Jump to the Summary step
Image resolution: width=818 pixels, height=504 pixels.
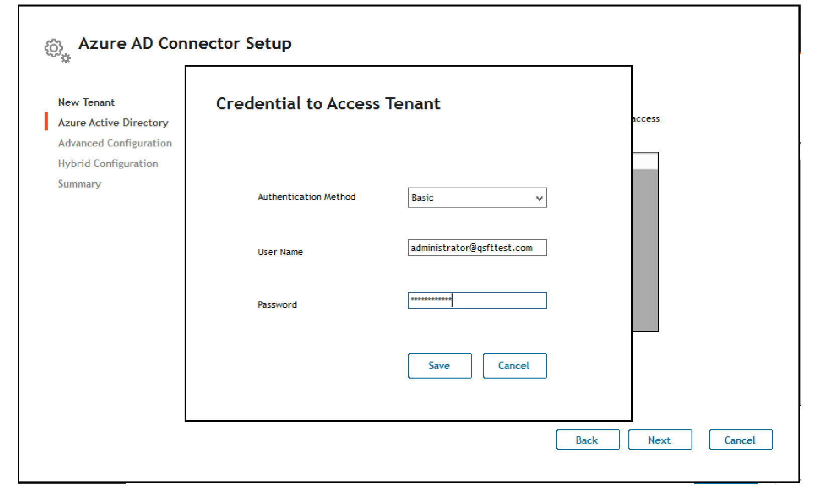[79, 184]
